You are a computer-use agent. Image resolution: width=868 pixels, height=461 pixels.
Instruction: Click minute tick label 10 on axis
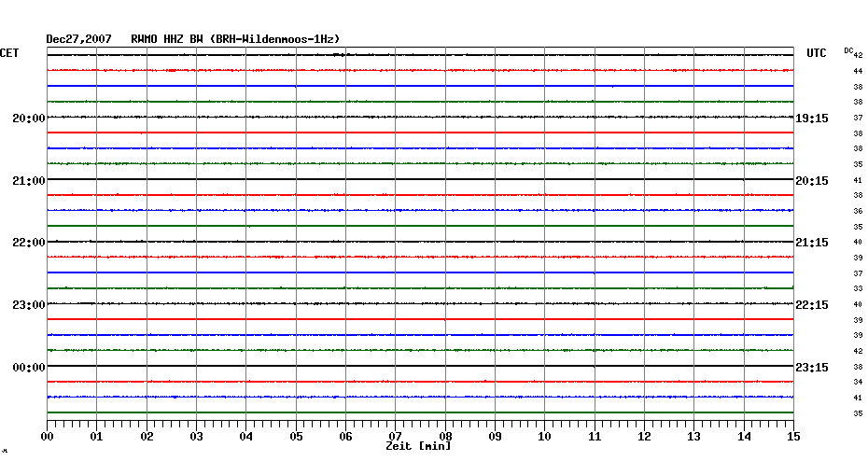(x=545, y=437)
